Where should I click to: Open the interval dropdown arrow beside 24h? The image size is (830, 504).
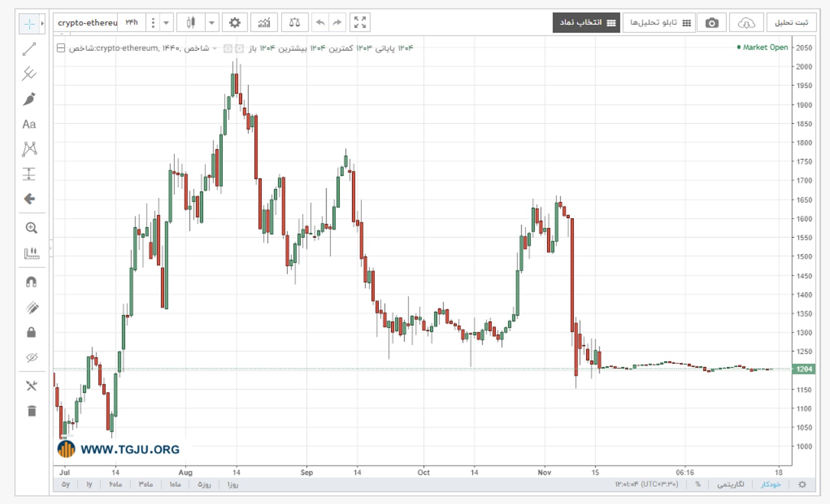click(x=166, y=23)
